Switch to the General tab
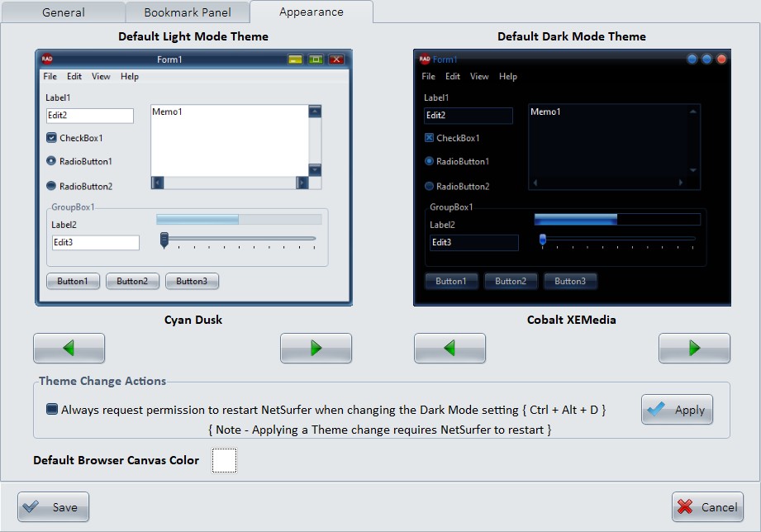 click(x=63, y=12)
